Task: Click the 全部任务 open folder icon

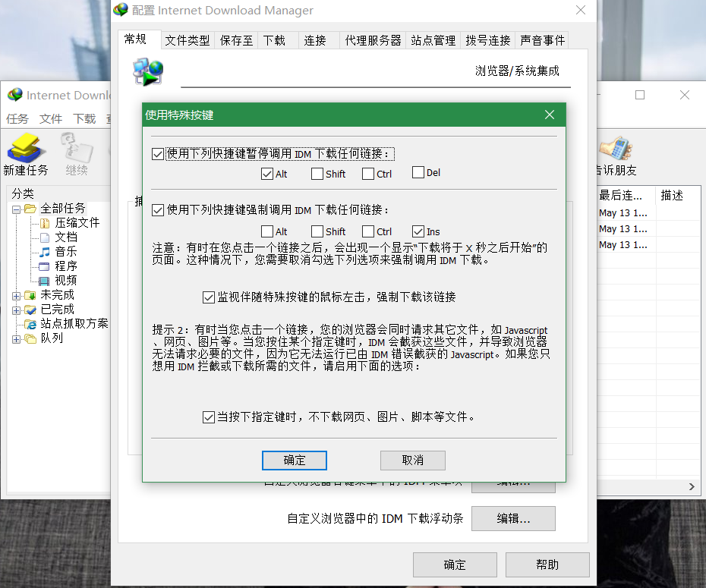Action: point(30,209)
